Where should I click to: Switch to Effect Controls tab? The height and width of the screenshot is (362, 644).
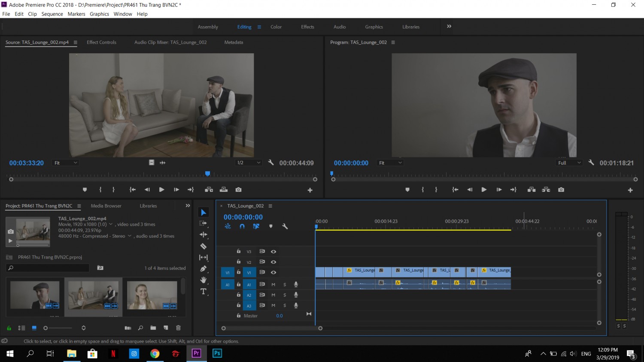(x=101, y=42)
